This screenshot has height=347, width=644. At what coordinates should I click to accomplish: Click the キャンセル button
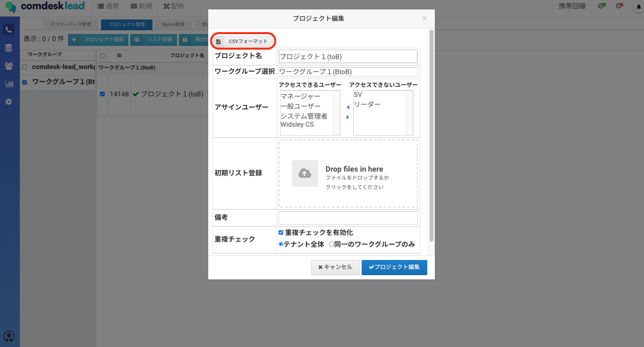pos(335,267)
